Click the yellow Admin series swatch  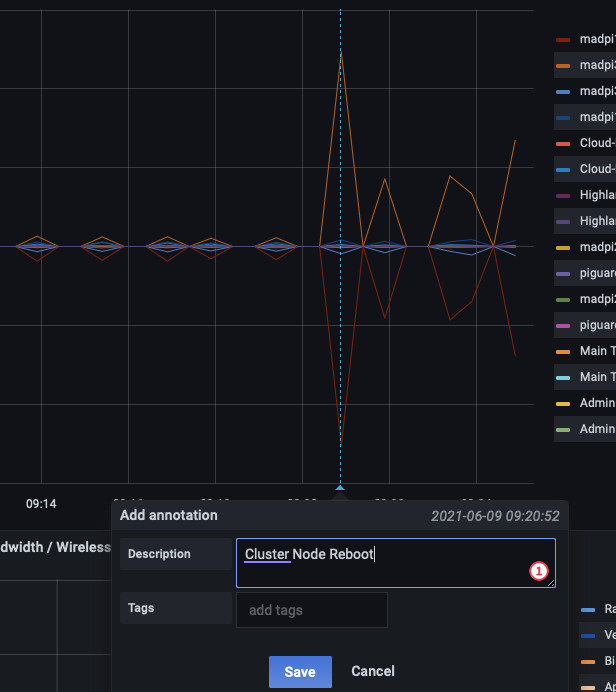click(x=563, y=404)
